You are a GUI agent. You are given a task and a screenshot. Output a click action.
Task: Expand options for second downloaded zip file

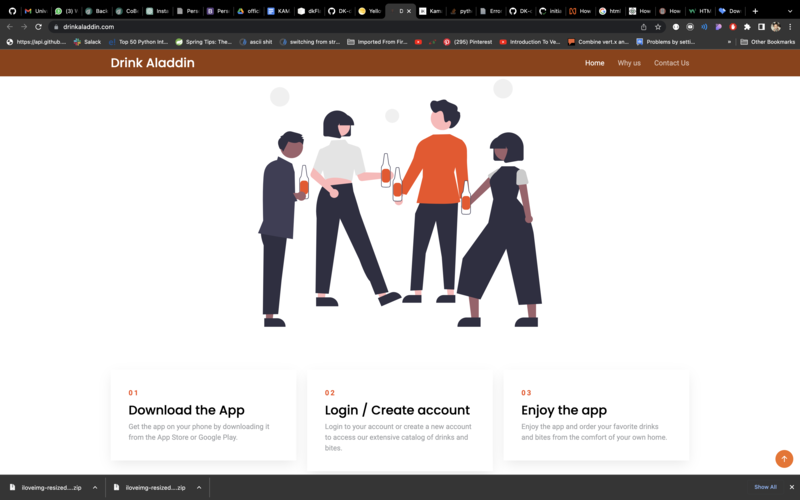pos(199,487)
